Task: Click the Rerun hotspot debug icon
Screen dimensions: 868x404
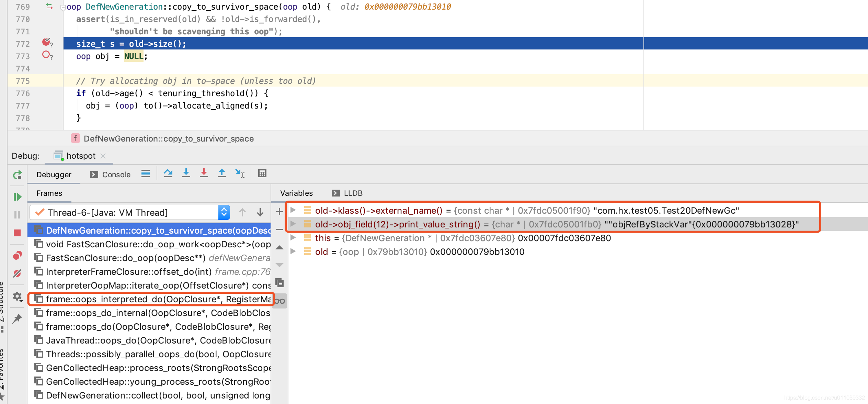Action: click(x=17, y=175)
